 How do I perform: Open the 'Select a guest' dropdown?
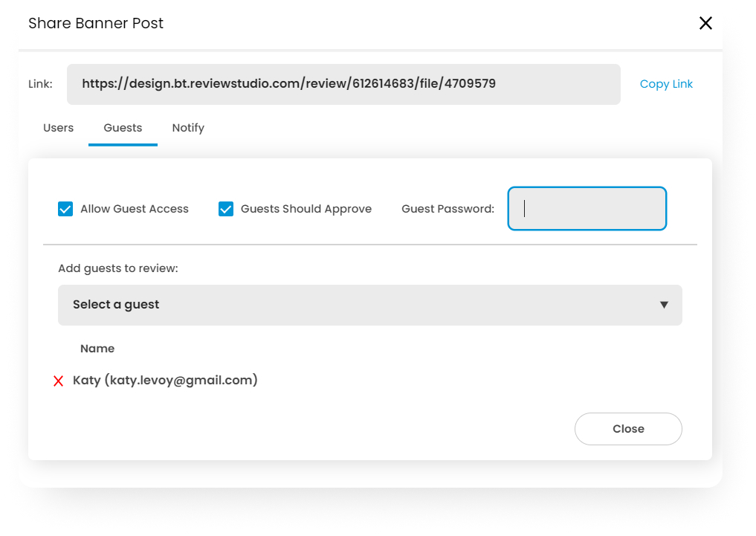(369, 305)
